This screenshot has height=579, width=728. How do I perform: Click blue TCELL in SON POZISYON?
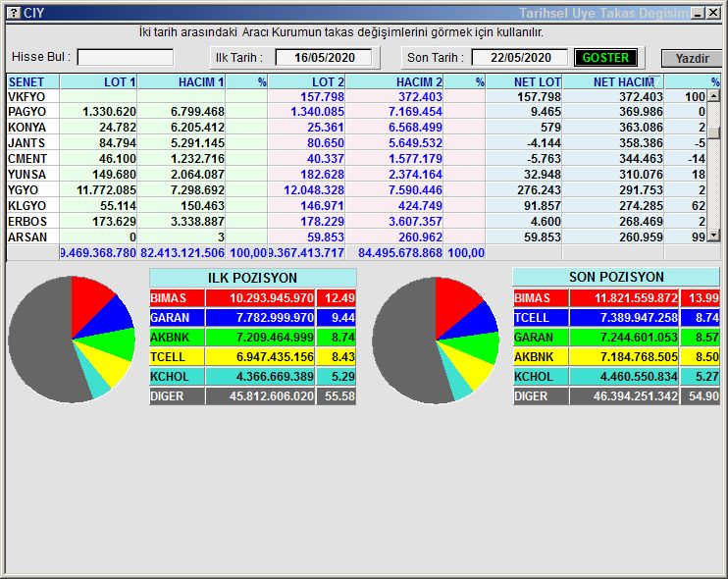(x=541, y=318)
